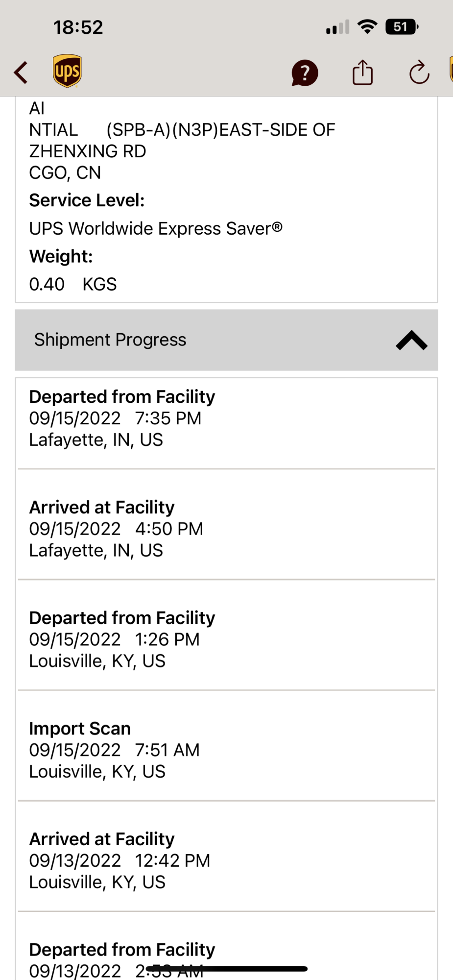Select the Departed from Facility 1:26 PM entry
453x980 pixels.
pyautogui.click(x=226, y=639)
